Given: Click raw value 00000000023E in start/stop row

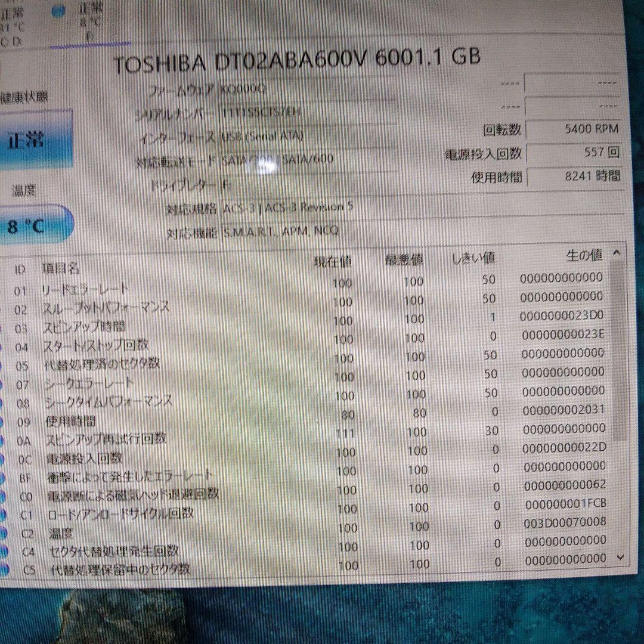Looking at the screenshot, I should 563,335.
